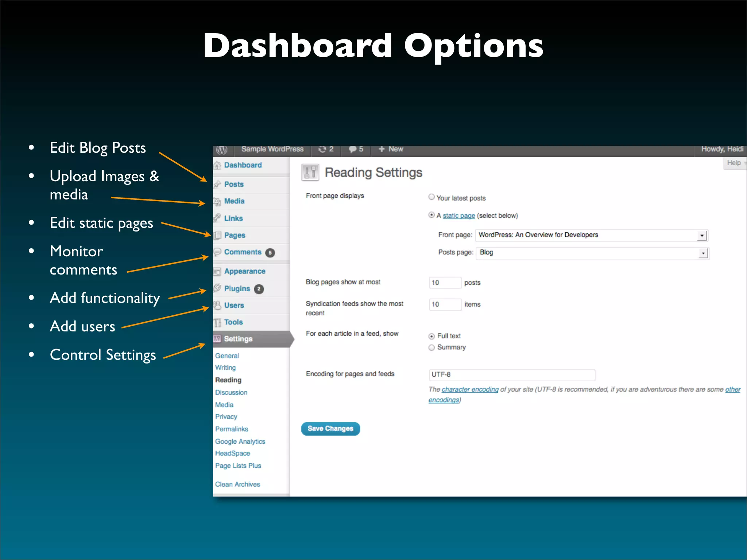Click the Links chain icon
The height and width of the screenshot is (560, 747).
click(217, 218)
